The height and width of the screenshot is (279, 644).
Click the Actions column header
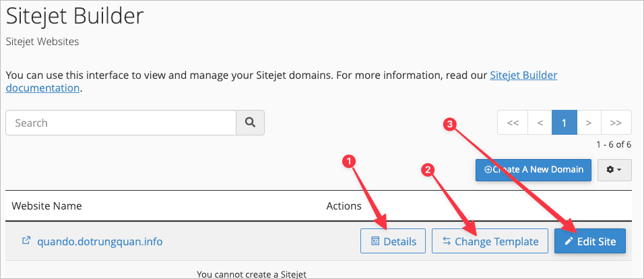click(x=344, y=206)
